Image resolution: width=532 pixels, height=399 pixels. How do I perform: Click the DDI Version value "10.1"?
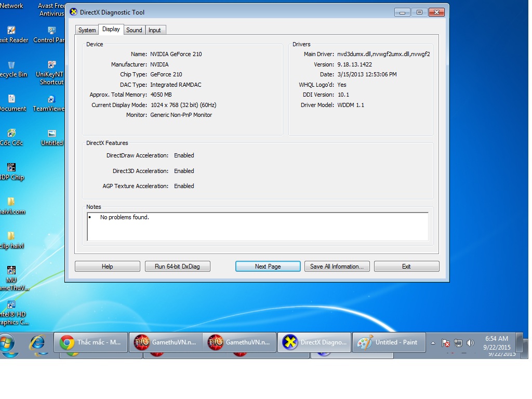tap(343, 95)
